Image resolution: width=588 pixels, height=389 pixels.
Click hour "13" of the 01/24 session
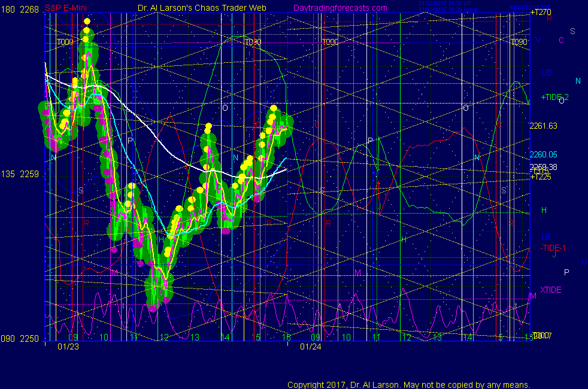coord(437,338)
